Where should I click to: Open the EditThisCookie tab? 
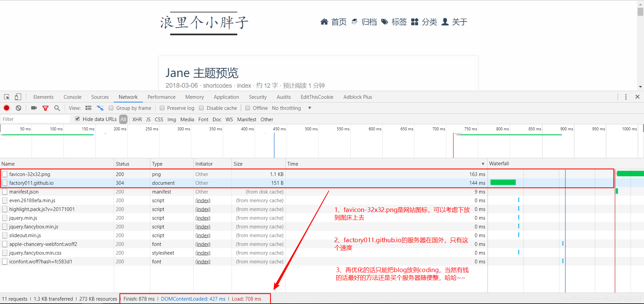(317, 97)
